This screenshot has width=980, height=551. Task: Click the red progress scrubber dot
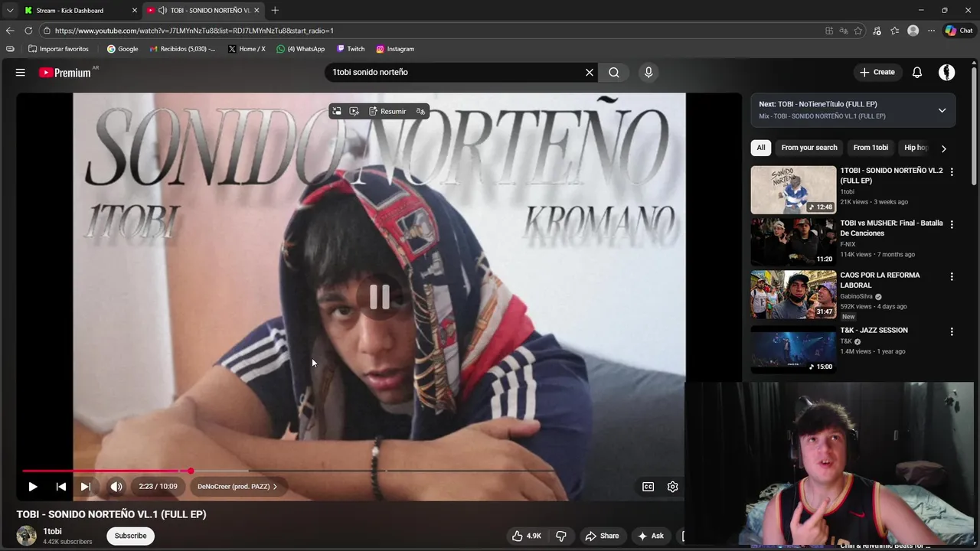coord(191,471)
